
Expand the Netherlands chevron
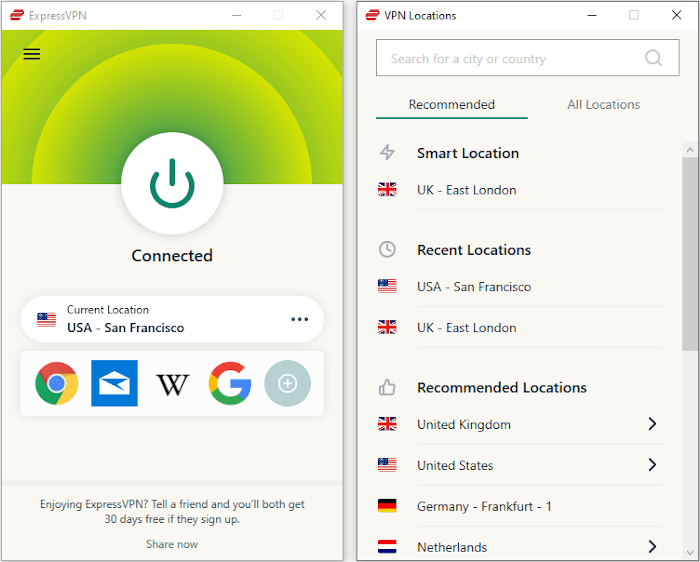(x=652, y=546)
